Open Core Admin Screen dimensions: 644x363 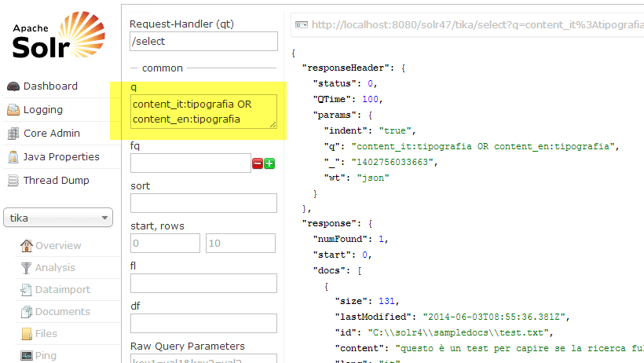coord(52,134)
